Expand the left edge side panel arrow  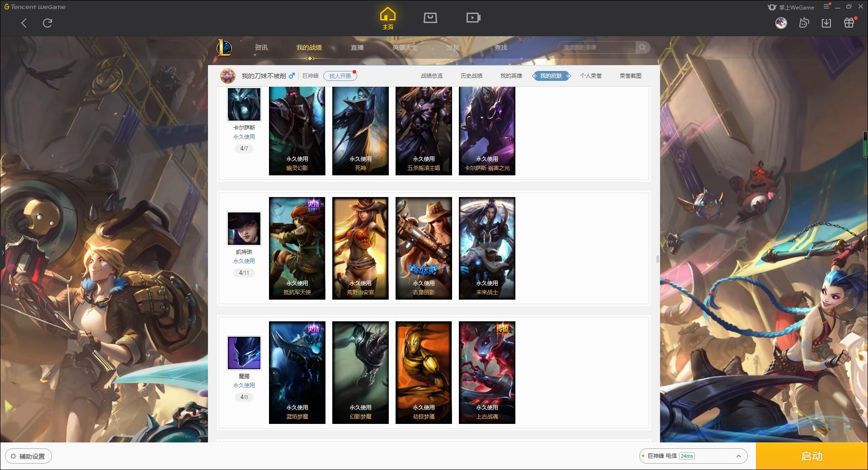tap(2, 252)
